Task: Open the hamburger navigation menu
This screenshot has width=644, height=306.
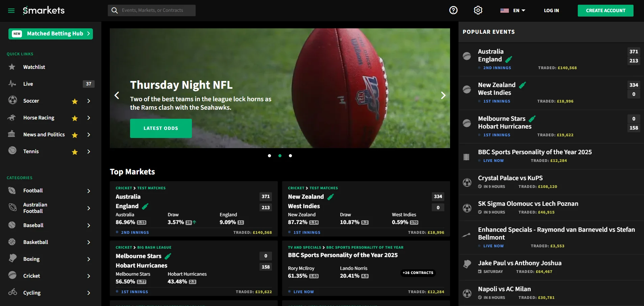Action: point(11,10)
